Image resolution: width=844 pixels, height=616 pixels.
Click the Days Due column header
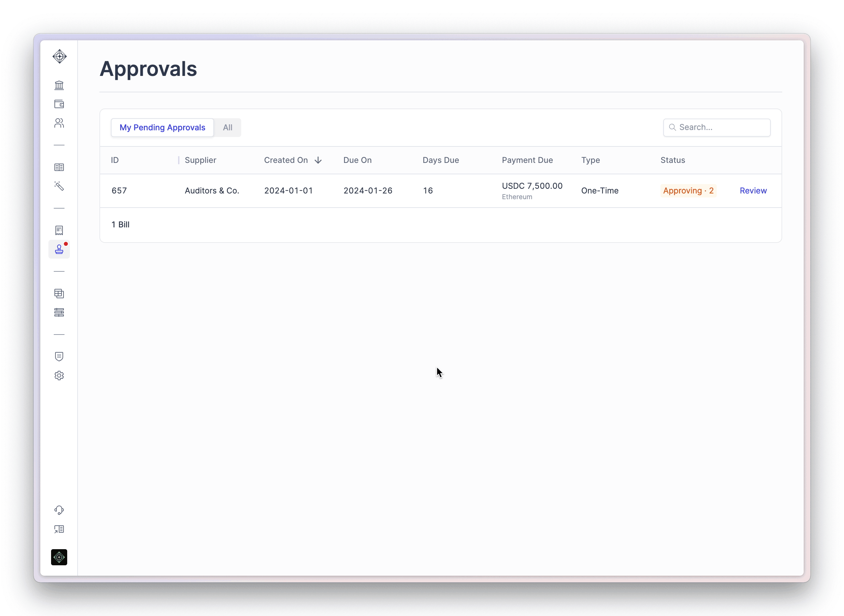click(440, 160)
